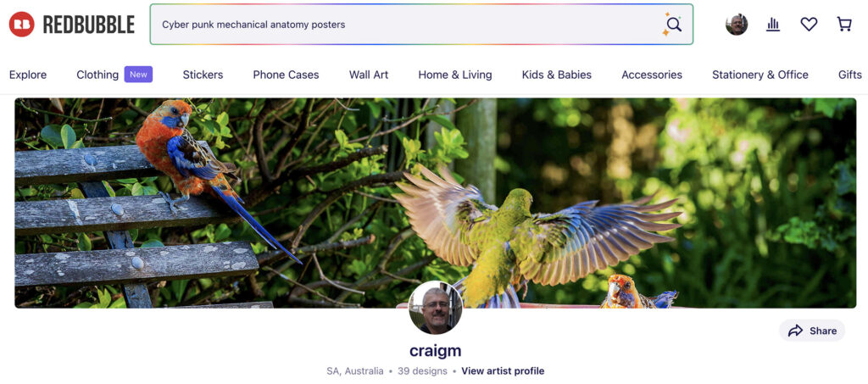Select Phone Cases in navigation
Image resolution: width=868 pixels, height=384 pixels.
(286, 75)
